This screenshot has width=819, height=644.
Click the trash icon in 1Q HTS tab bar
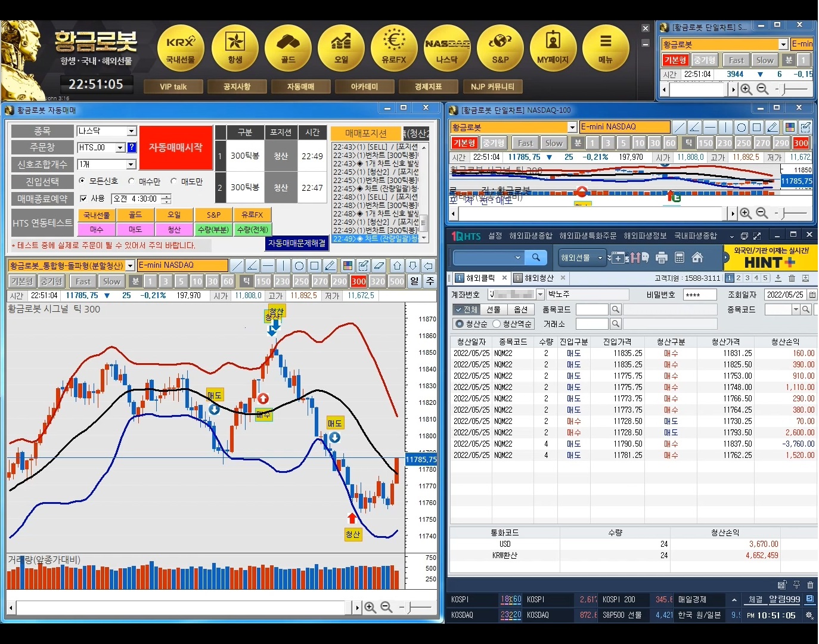pyautogui.click(x=792, y=278)
